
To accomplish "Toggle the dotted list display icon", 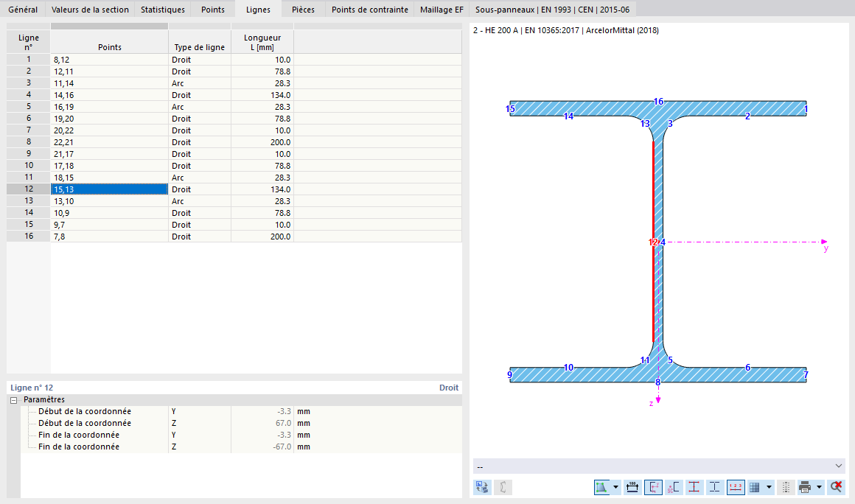I will pyautogui.click(x=786, y=487).
